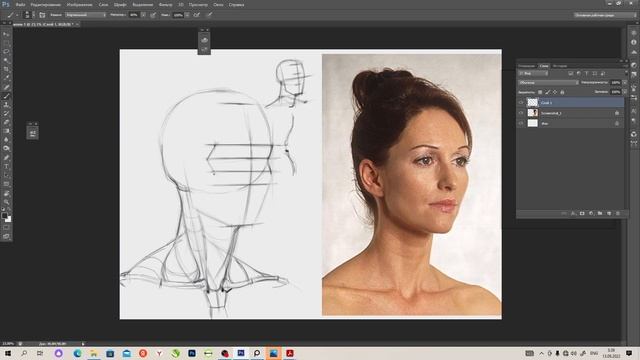Click the foreground color swatch
This screenshot has width=640, height=360.
[4, 215]
